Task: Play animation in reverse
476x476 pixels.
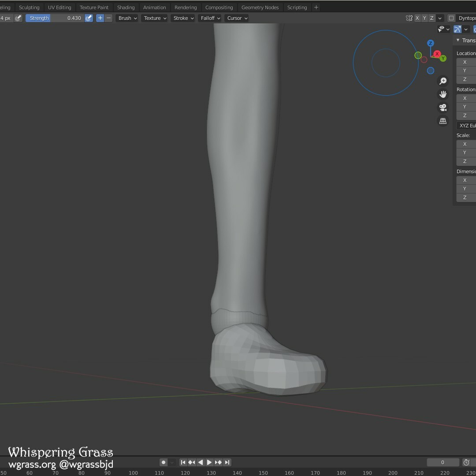Action: (x=201, y=462)
